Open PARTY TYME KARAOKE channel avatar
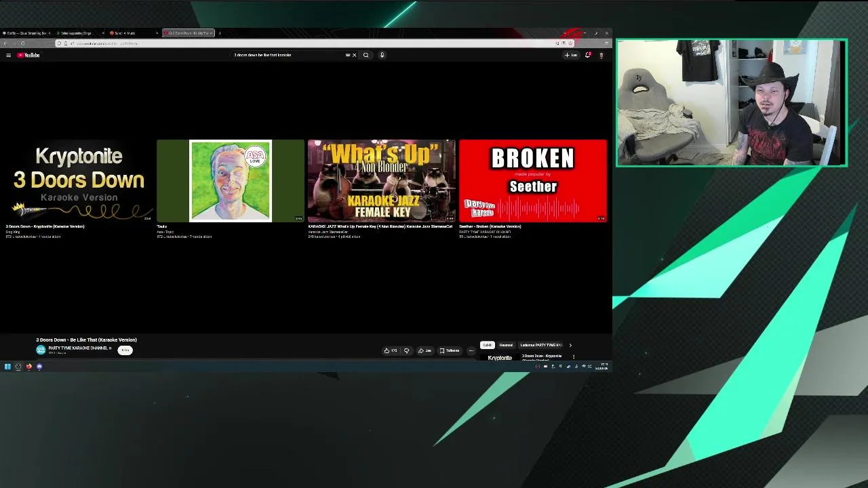Viewport: 868px width, 488px height. click(x=41, y=350)
